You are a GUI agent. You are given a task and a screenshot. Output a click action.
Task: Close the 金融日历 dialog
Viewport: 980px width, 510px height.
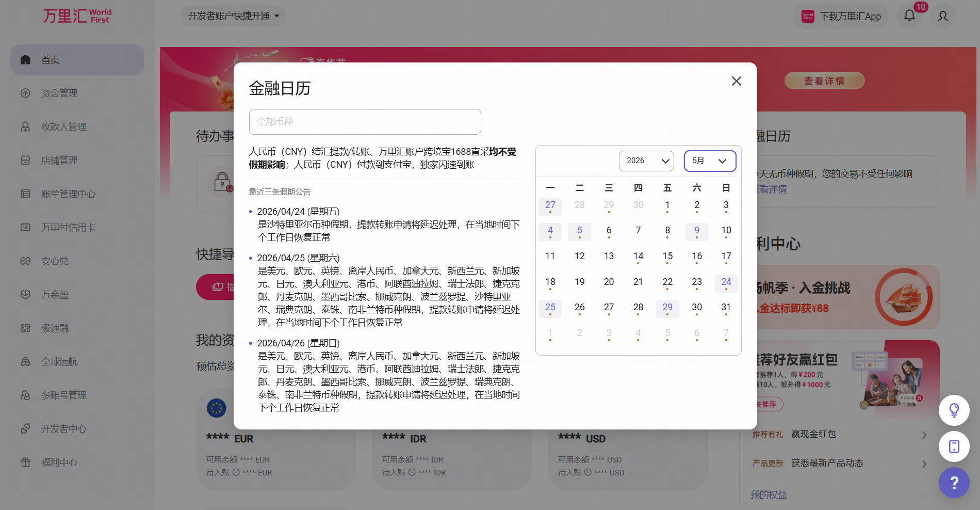click(x=736, y=81)
